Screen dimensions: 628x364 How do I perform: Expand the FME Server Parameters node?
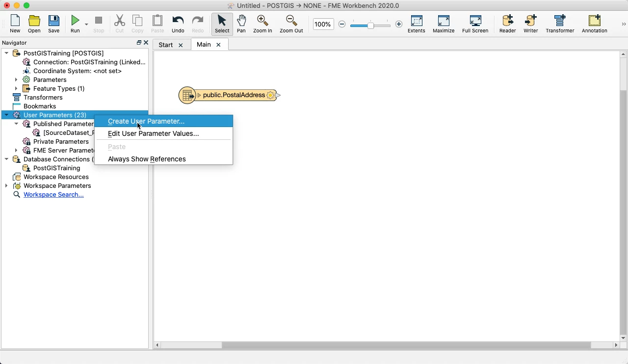tap(16, 150)
